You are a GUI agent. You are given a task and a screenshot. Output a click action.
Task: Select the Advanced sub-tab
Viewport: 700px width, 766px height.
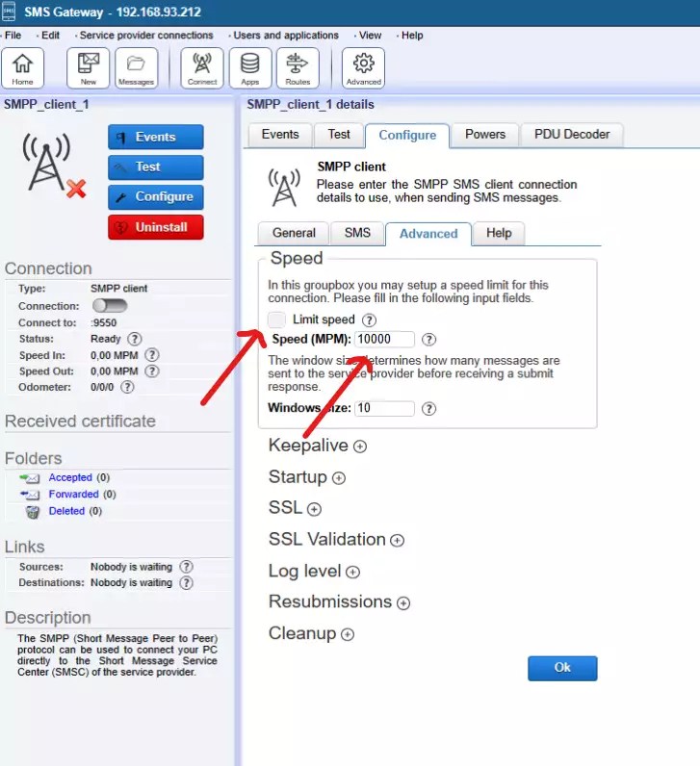tap(428, 234)
